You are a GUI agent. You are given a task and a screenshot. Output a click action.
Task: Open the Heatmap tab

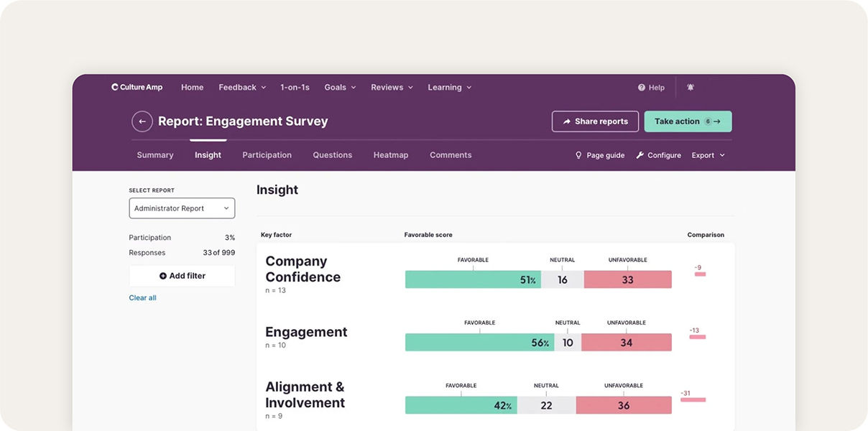(391, 155)
